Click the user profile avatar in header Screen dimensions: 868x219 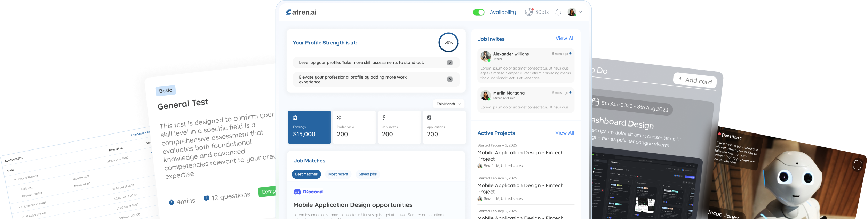tap(572, 12)
